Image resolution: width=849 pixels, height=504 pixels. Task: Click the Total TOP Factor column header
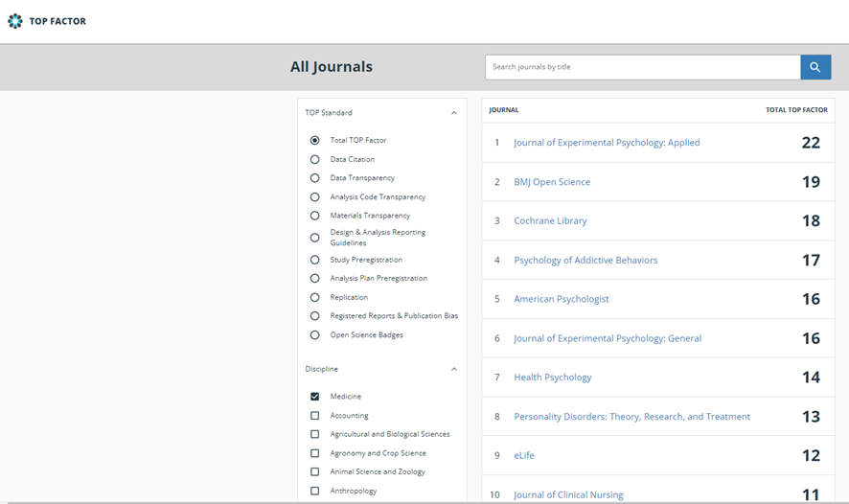point(796,110)
